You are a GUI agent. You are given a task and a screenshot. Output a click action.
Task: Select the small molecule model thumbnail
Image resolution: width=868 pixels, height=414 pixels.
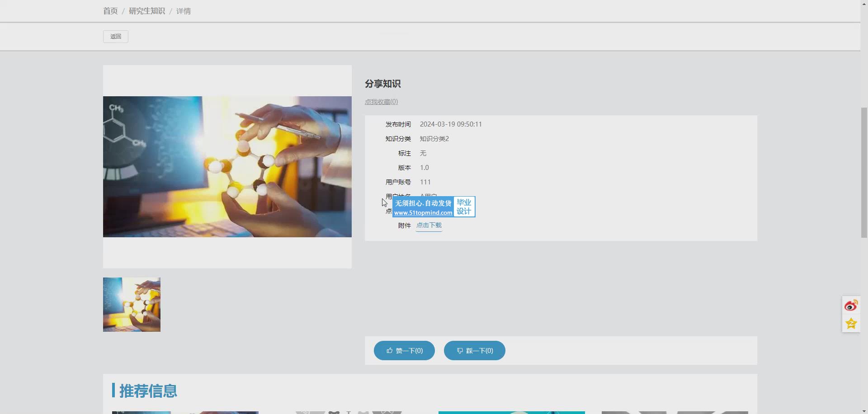pyautogui.click(x=132, y=304)
